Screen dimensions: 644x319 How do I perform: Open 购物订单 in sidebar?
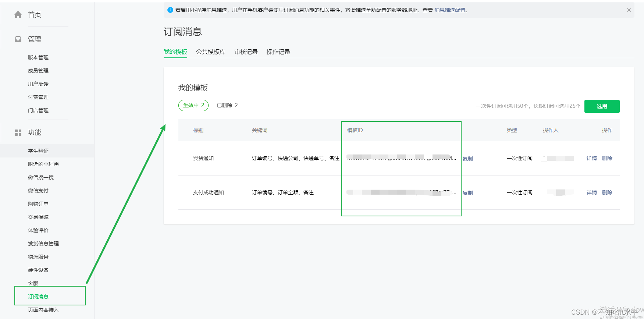point(38,204)
